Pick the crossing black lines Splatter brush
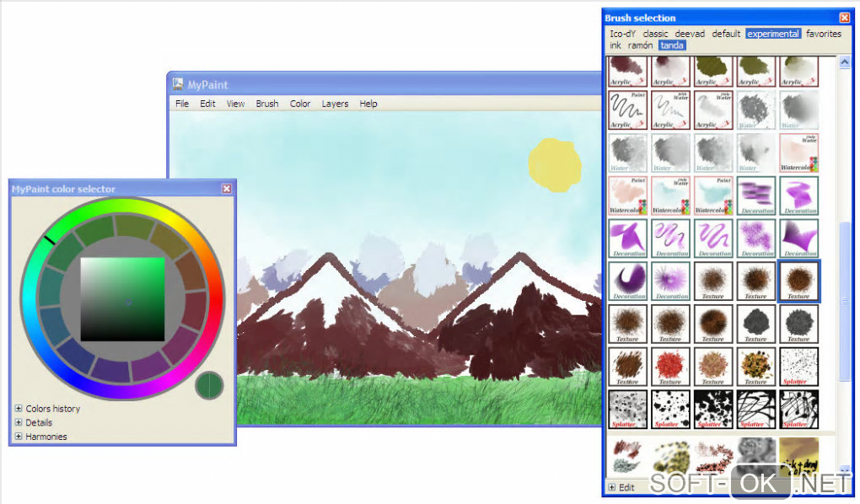 (x=755, y=410)
